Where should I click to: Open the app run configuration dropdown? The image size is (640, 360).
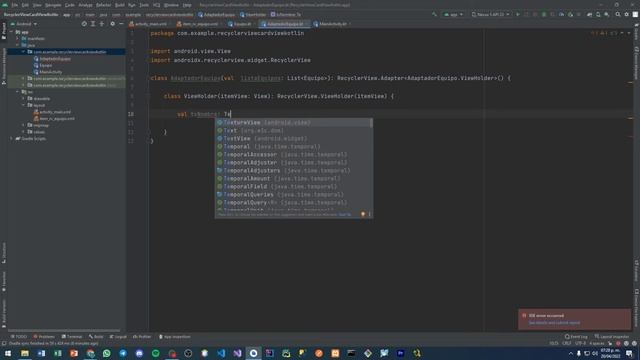coord(453,14)
